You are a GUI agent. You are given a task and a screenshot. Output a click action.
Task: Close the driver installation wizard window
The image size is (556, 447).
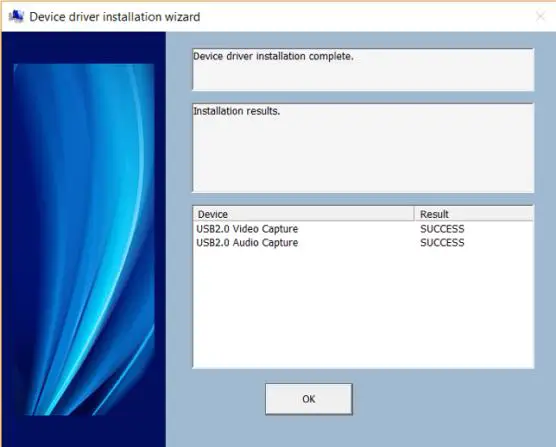(x=540, y=16)
